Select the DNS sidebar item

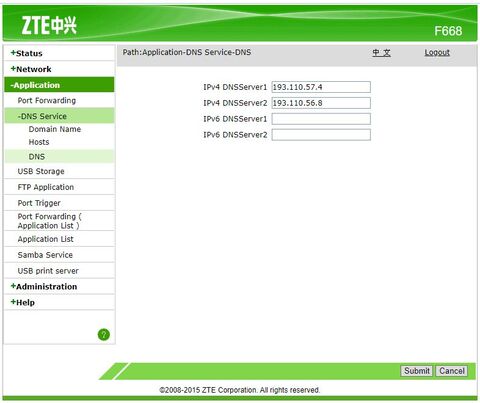point(59,157)
